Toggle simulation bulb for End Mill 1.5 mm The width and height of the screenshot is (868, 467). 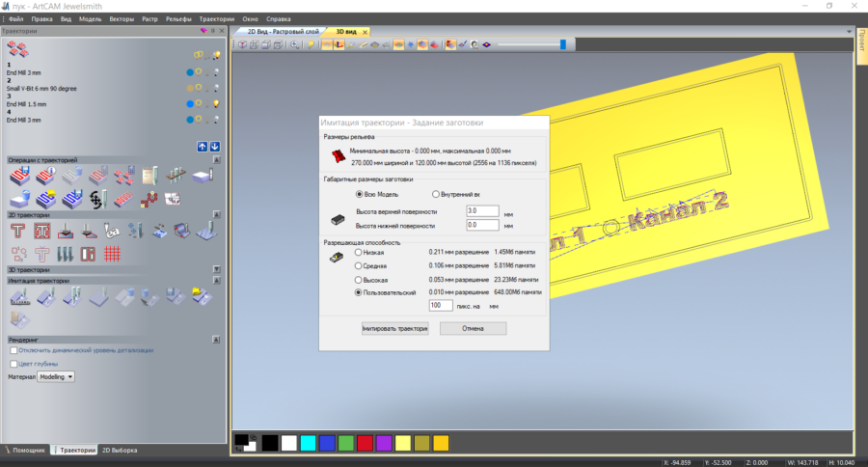pyautogui.click(x=216, y=103)
